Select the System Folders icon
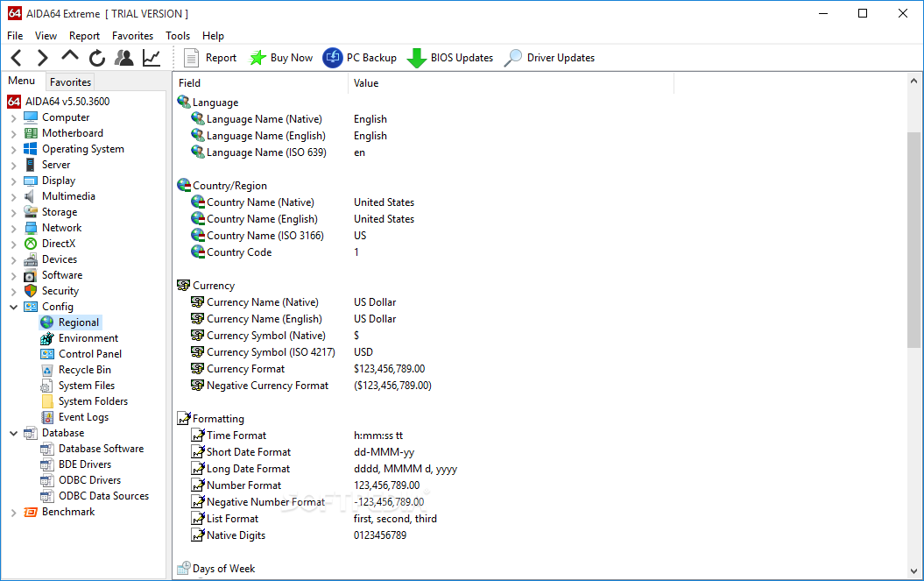Viewport: 924px width, 581px height. 47,401
